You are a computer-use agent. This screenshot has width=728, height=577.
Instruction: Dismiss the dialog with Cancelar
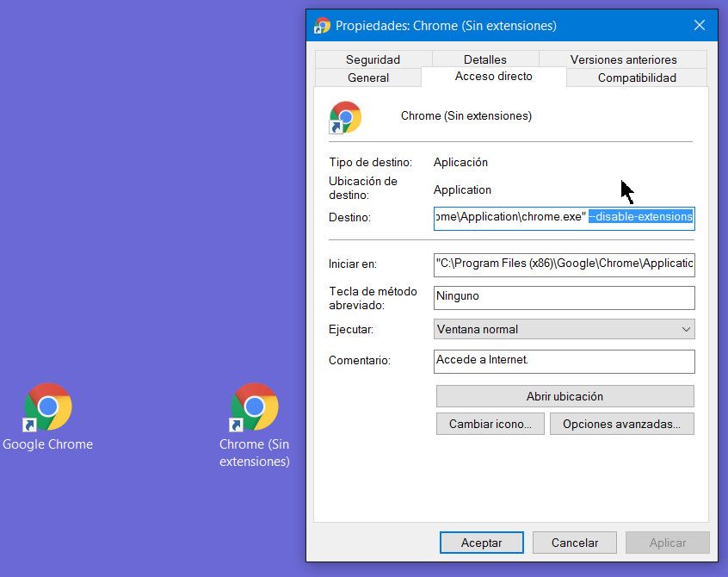(x=574, y=543)
